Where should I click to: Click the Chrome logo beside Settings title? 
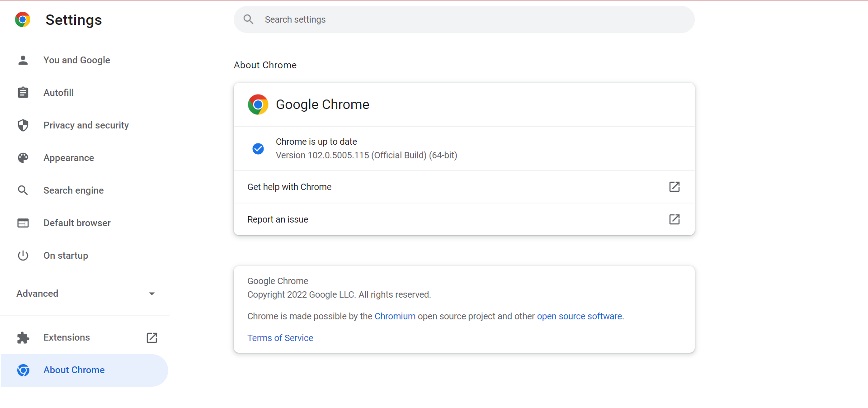[23, 19]
